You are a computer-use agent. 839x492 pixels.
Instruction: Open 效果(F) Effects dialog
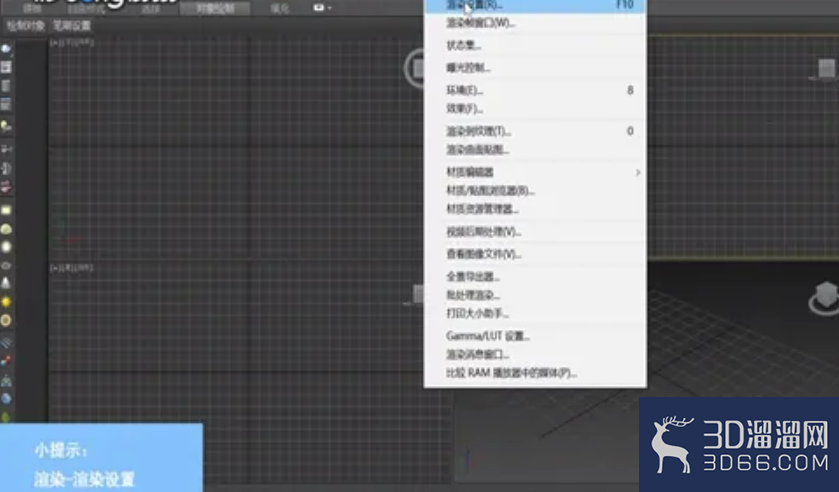pyautogui.click(x=535, y=109)
